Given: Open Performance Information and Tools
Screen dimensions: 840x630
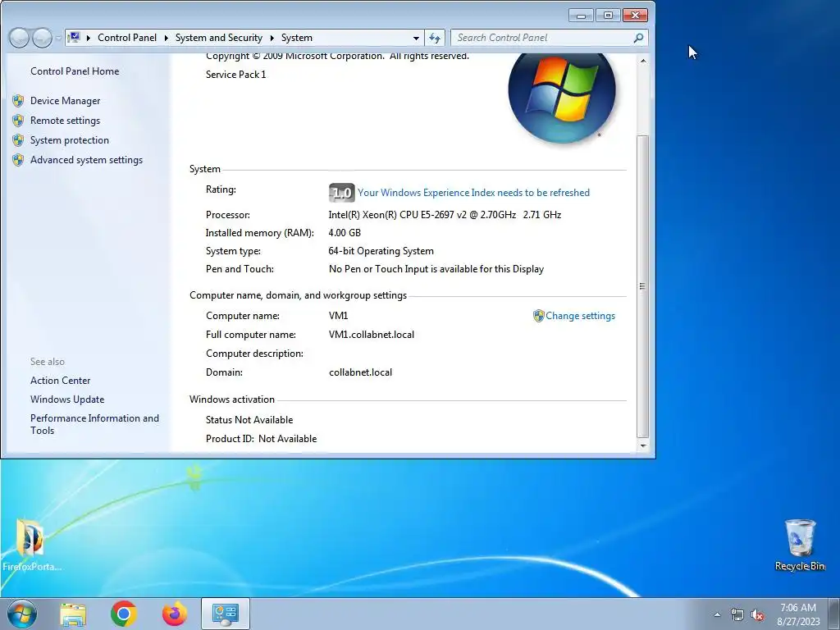Looking at the screenshot, I should coord(94,424).
